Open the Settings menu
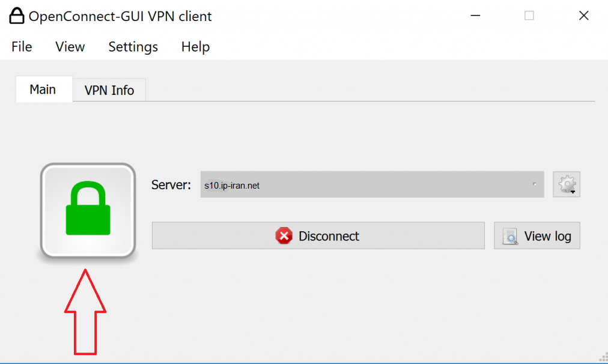 point(133,47)
